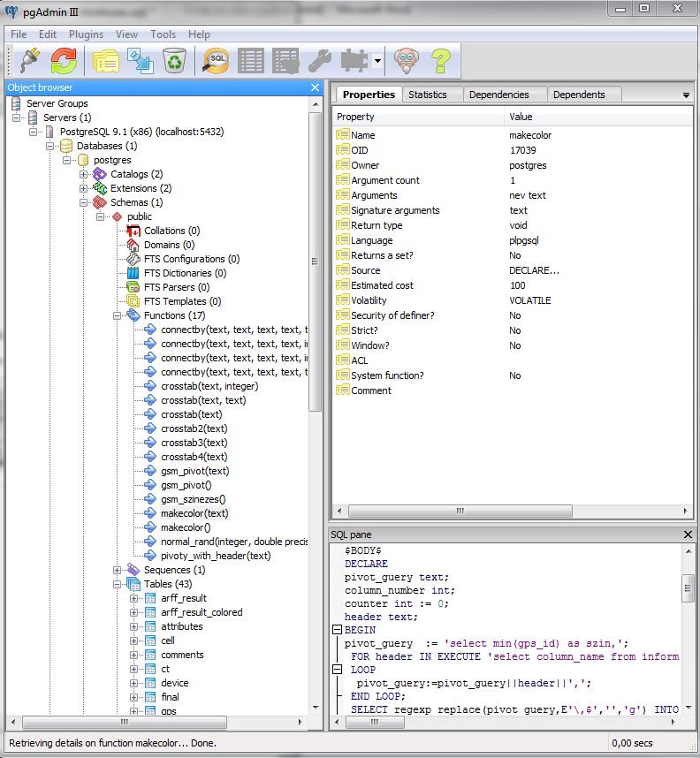The image size is (700, 758).
Task: Select the makecolor() function
Action: pos(186,527)
